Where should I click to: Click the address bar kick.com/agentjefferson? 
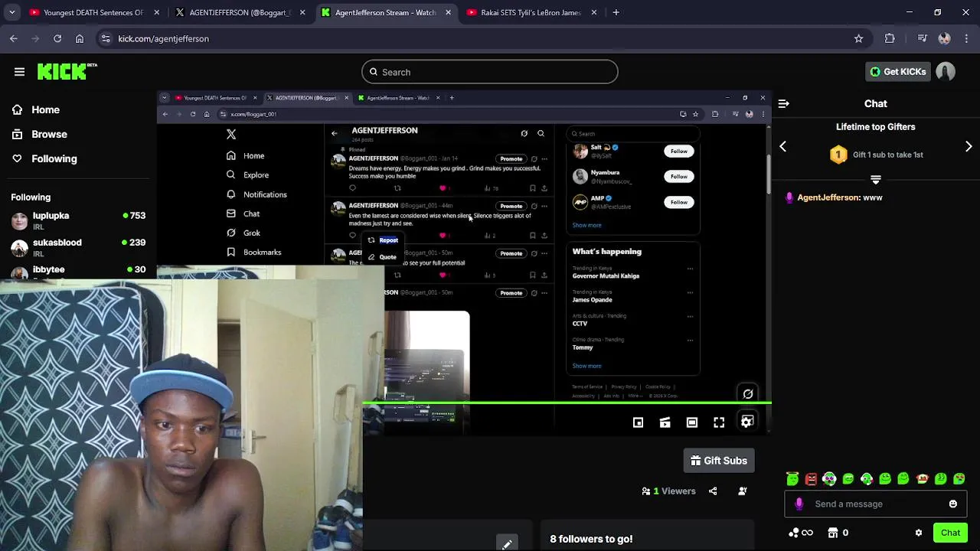(163, 38)
